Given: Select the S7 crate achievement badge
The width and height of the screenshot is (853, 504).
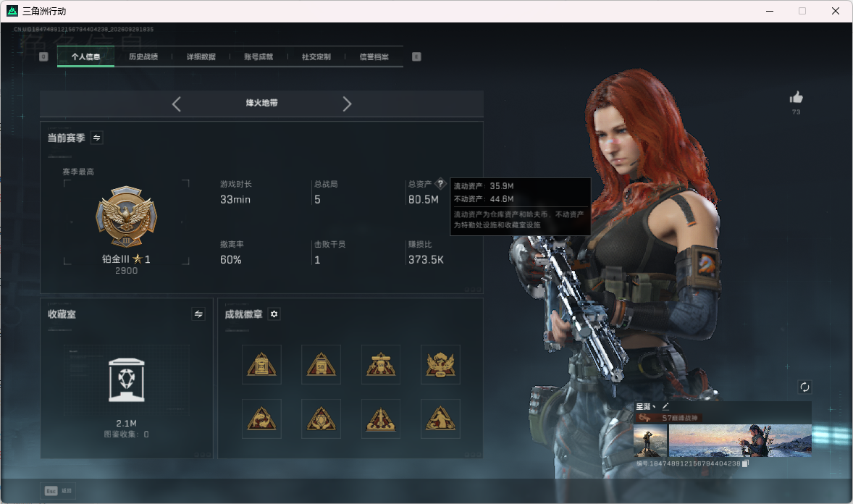Looking at the screenshot, I should [x=261, y=365].
